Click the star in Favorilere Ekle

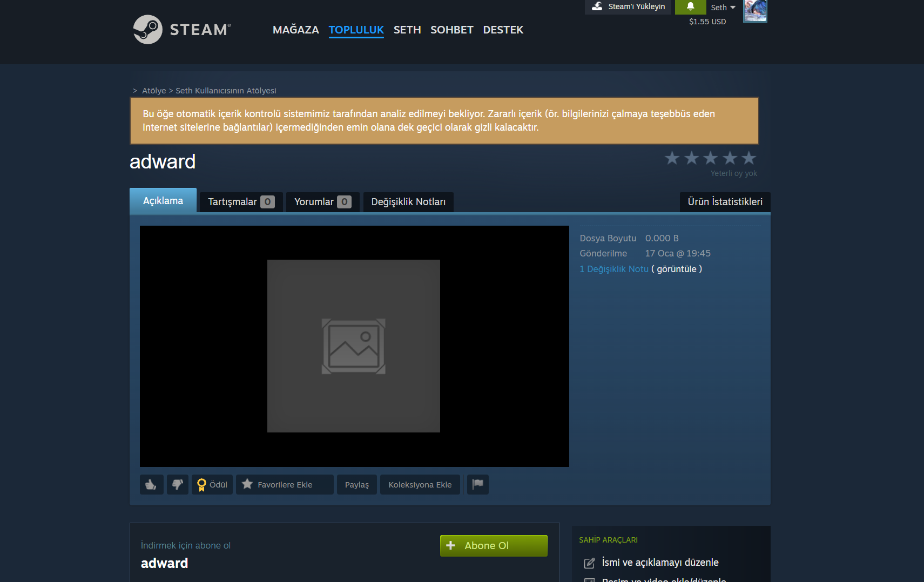pos(247,484)
